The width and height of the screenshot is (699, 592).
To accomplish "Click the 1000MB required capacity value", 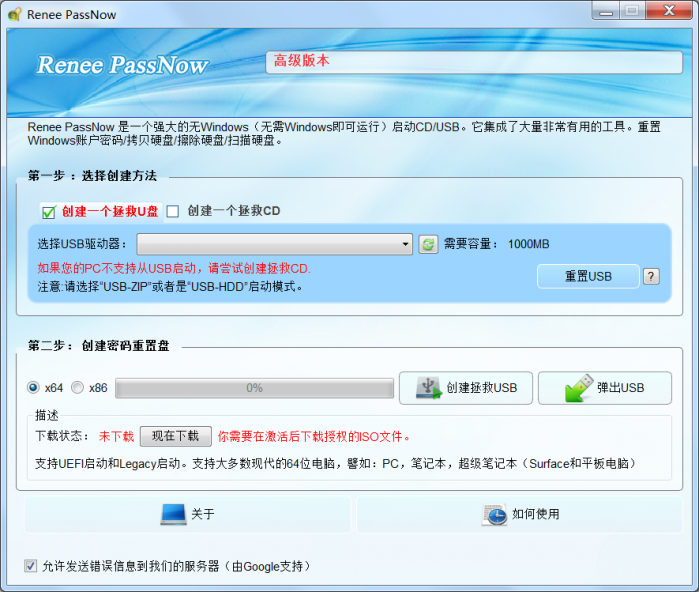I will click(529, 244).
